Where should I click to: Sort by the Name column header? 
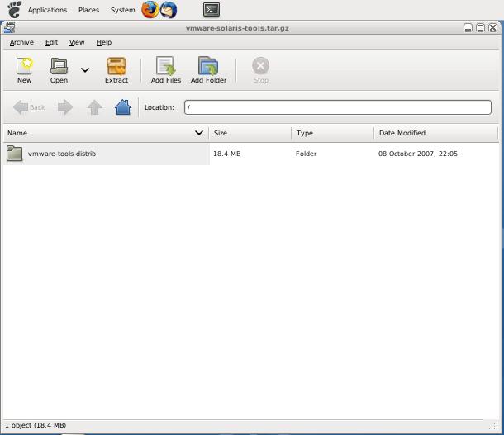99,133
